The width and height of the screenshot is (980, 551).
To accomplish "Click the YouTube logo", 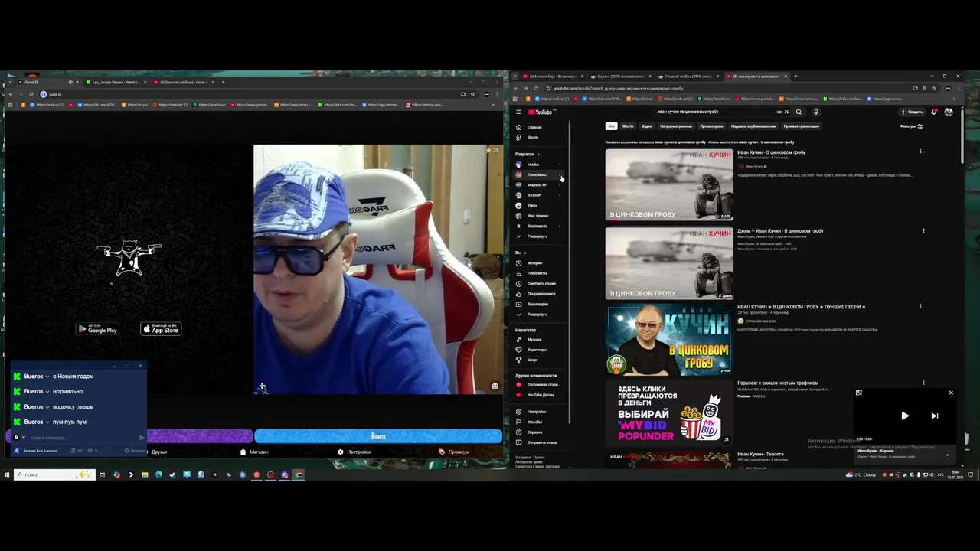I will [540, 112].
